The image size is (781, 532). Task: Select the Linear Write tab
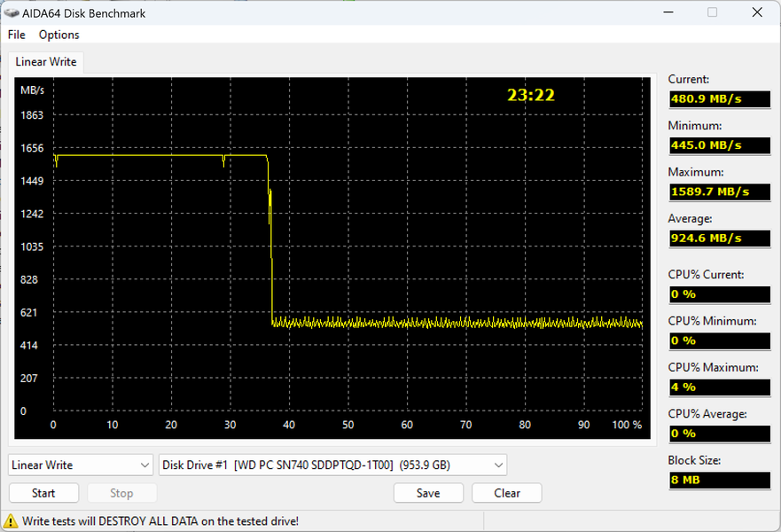click(x=46, y=62)
